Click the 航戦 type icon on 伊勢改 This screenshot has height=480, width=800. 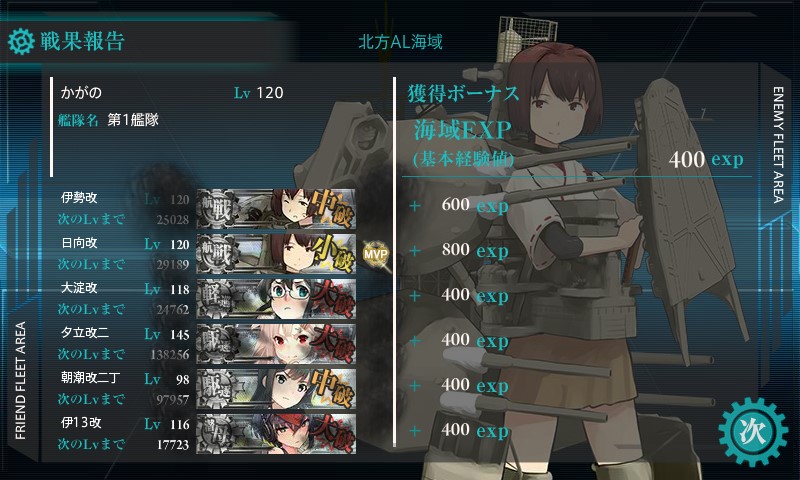pos(218,209)
